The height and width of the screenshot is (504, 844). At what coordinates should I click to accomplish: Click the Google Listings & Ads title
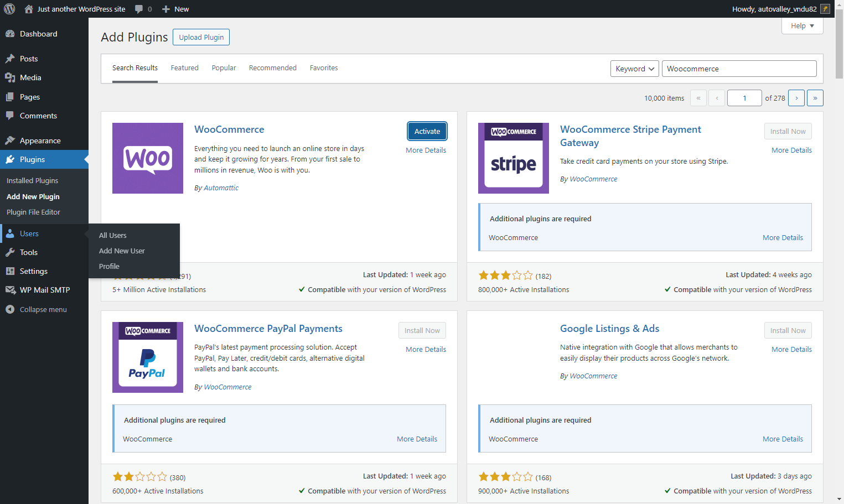click(609, 329)
